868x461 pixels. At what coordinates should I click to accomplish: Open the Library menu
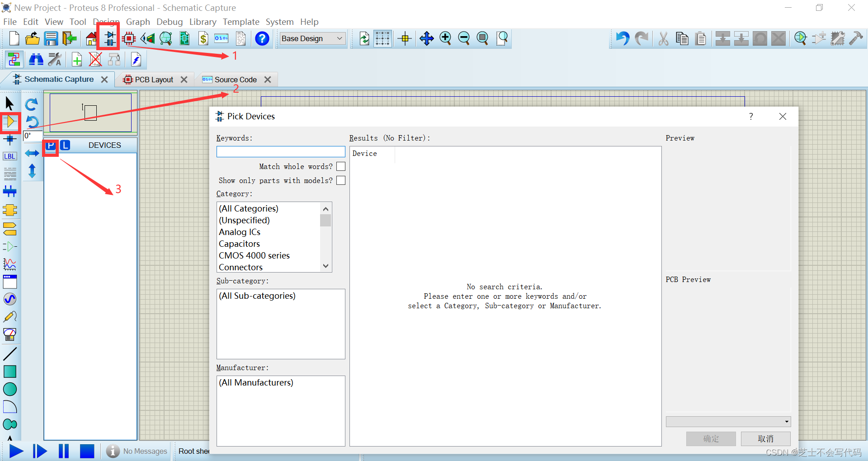click(x=203, y=22)
